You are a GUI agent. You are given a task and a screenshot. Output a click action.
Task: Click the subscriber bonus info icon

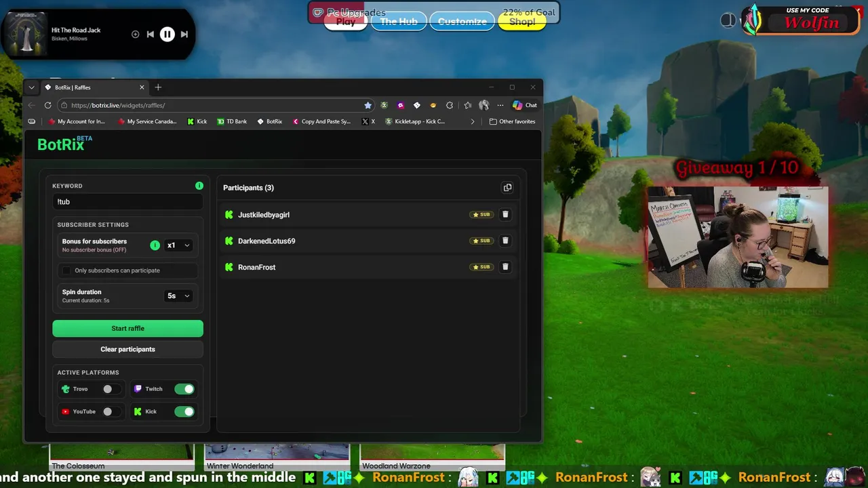click(x=155, y=245)
